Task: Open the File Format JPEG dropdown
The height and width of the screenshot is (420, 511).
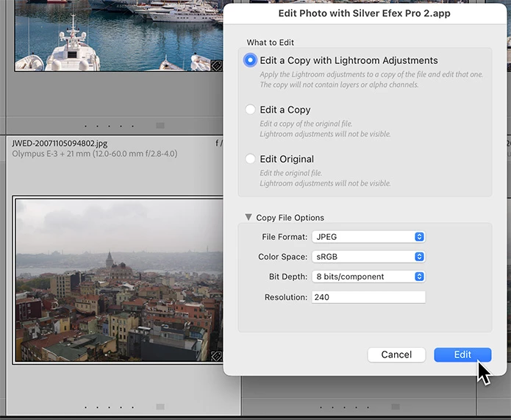Action: coord(368,237)
